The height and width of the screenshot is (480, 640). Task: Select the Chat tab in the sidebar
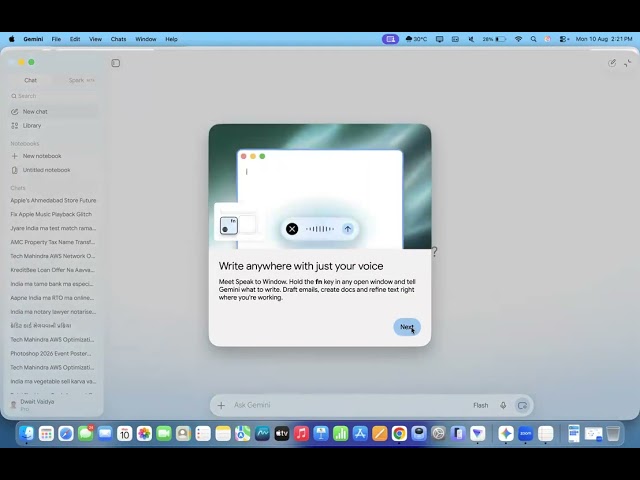pyautogui.click(x=31, y=80)
